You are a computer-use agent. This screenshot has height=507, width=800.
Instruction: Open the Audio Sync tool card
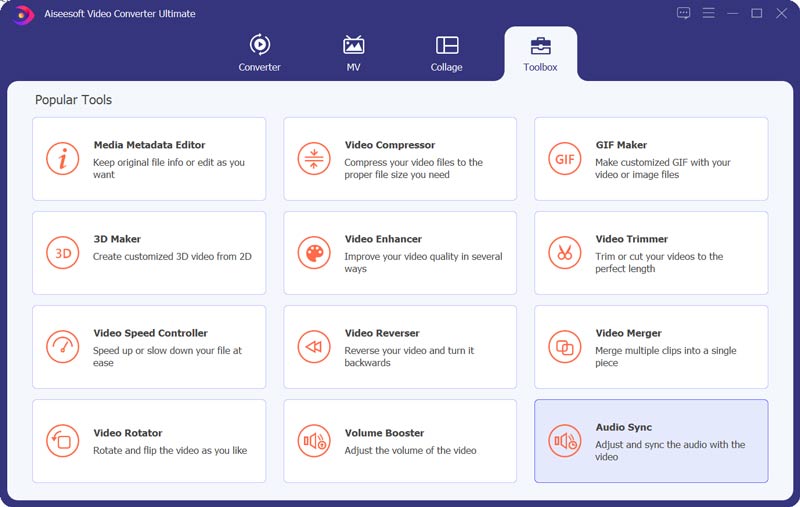pyautogui.click(x=651, y=441)
